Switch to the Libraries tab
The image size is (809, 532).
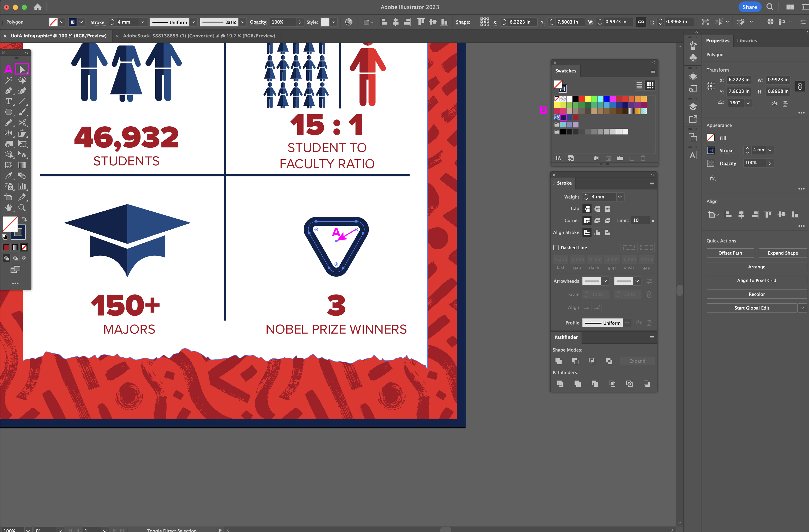point(747,41)
